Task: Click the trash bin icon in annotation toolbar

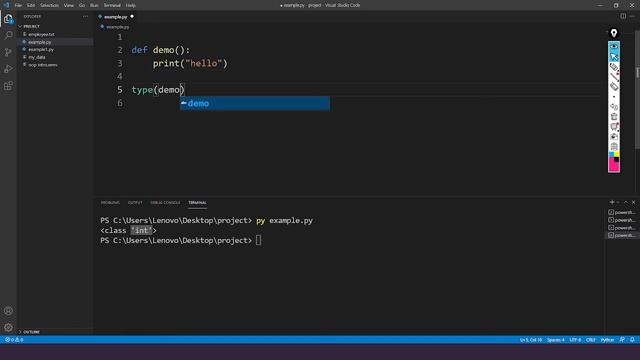Action: click(614, 117)
